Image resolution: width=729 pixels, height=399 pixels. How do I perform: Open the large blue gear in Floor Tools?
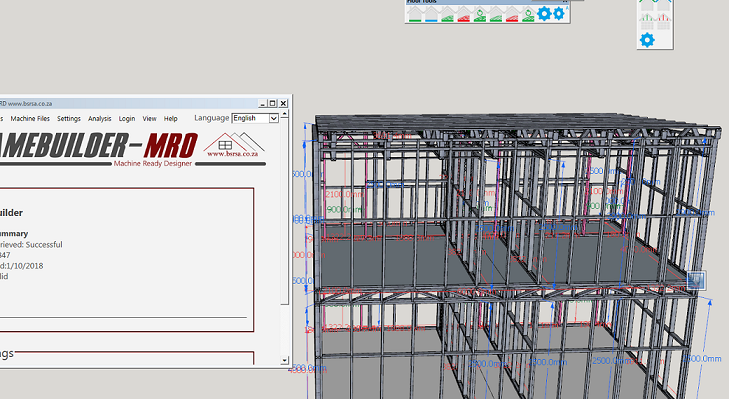click(x=543, y=13)
